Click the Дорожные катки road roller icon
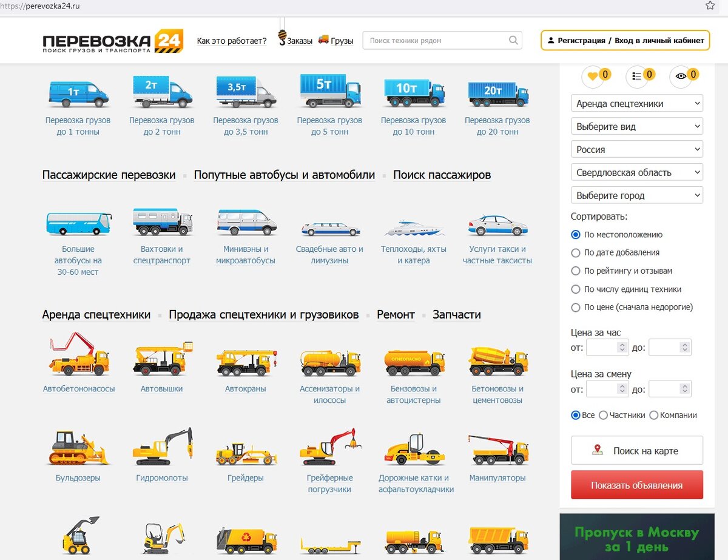Image resolution: width=728 pixels, height=560 pixels. pyautogui.click(x=414, y=449)
